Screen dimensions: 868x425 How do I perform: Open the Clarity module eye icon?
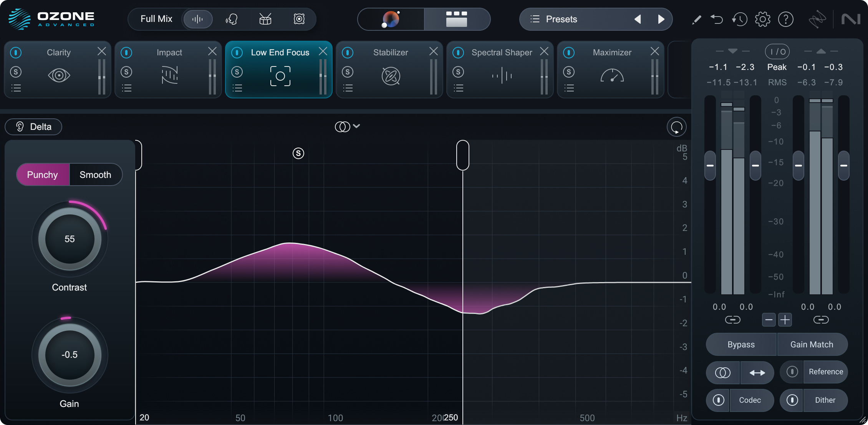click(59, 75)
